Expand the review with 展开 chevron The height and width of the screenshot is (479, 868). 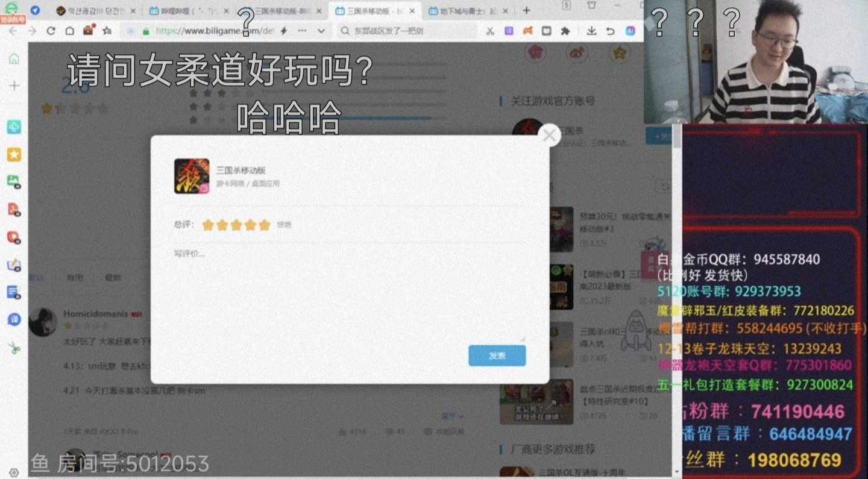coord(453,416)
